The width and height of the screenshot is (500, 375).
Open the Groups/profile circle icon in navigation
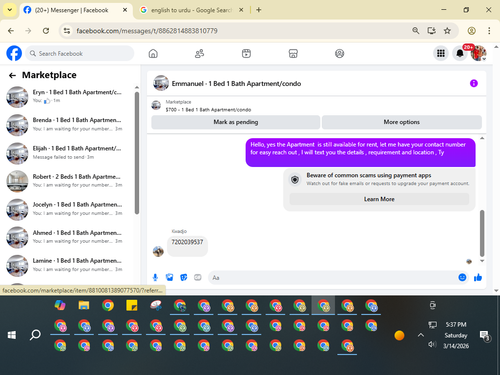coord(339,53)
